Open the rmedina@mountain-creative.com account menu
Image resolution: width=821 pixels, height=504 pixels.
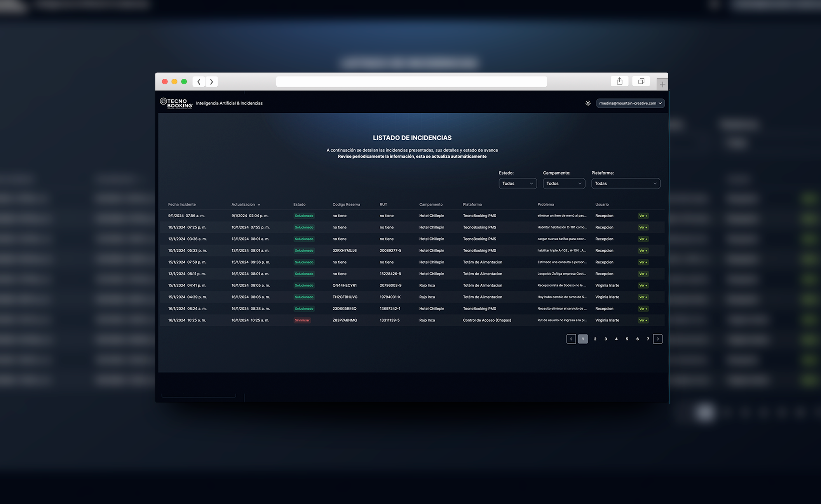630,103
